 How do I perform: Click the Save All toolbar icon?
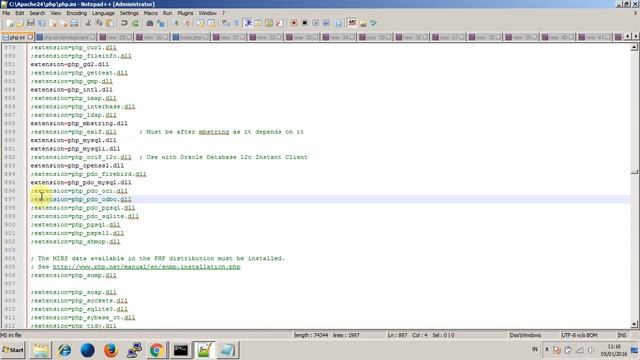(41, 23)
